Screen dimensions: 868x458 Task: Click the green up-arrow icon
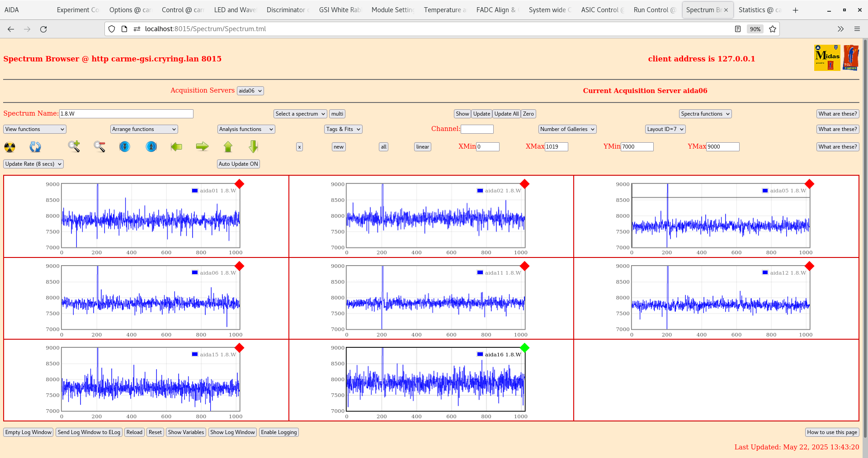(x=228, y=146)
